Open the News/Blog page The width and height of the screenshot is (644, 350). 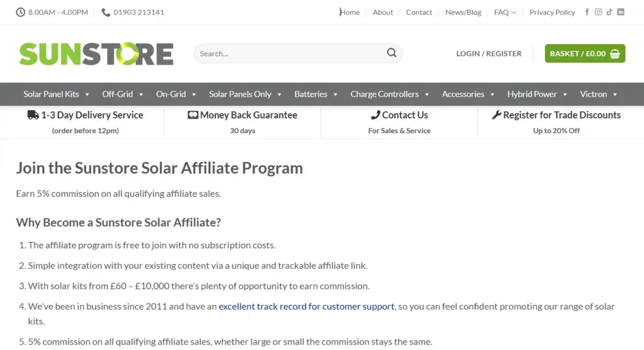click(x=463, y=13)
